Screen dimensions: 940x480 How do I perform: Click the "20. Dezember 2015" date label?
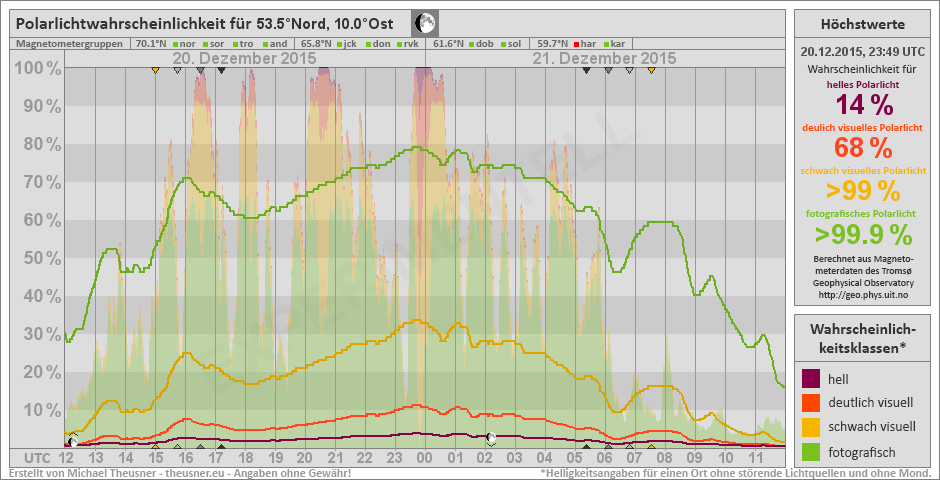point(244,59)
